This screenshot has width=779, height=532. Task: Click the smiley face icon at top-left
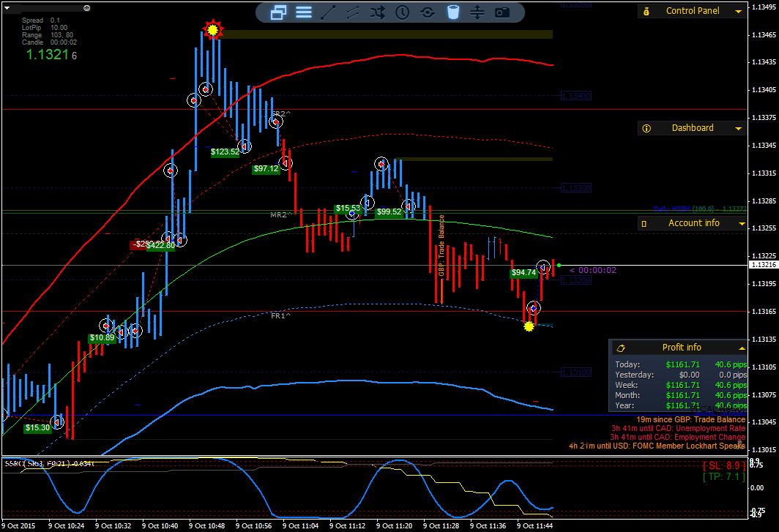click(x=87, y=8)
